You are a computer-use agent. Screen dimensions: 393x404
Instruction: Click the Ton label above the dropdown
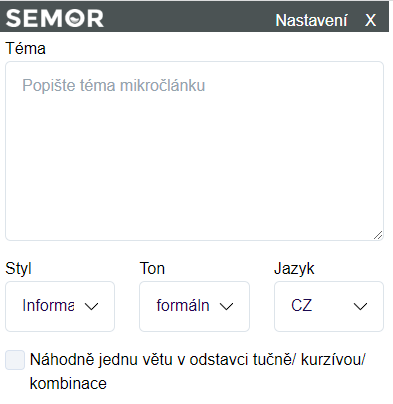pos(152,268)
